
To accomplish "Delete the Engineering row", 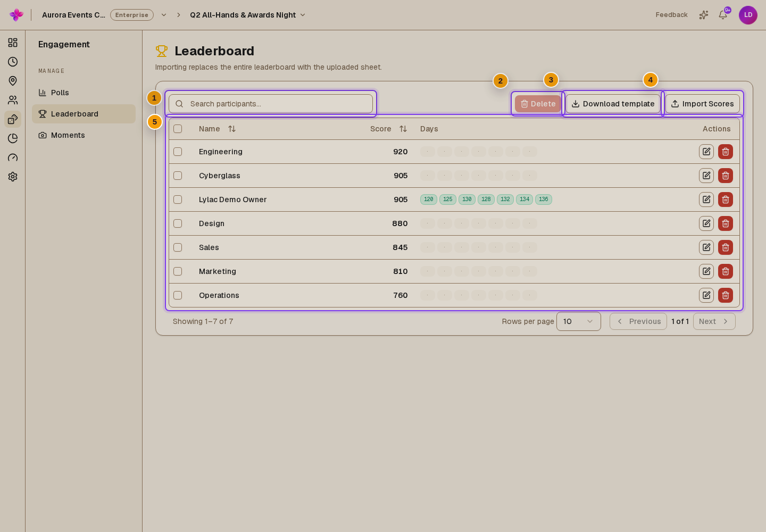I will [726, 152].
